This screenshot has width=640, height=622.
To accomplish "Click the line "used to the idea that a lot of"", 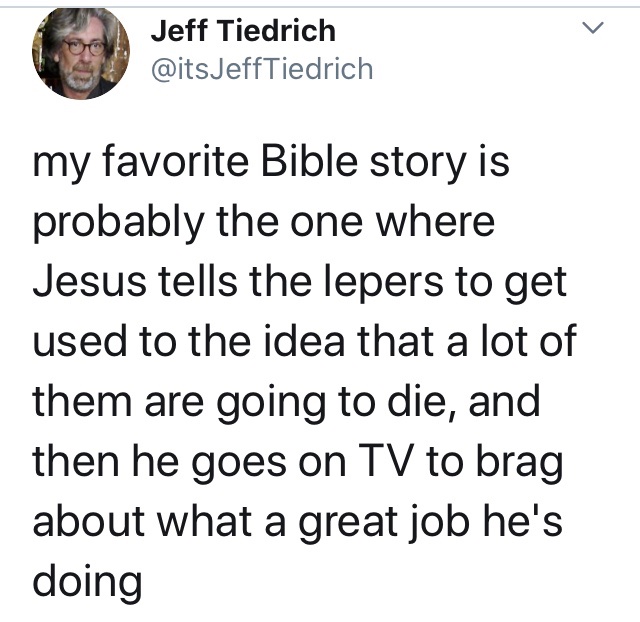I will [x=306, y=344].
